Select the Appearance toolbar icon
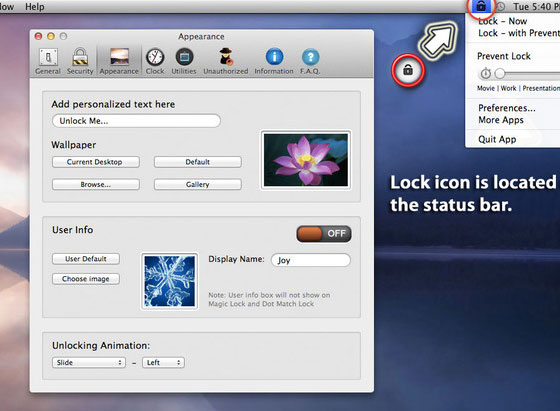This screenshot has height=411, width=560. 119,61
